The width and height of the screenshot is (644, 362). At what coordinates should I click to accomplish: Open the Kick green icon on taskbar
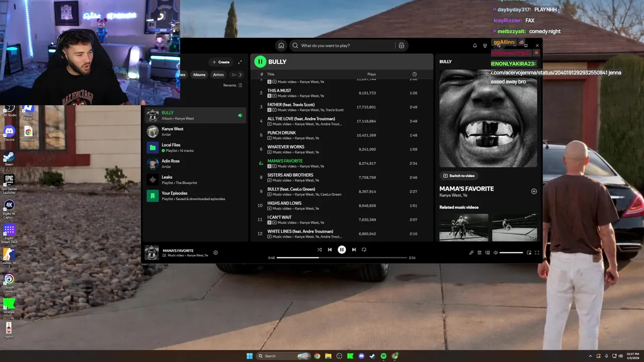350,356
